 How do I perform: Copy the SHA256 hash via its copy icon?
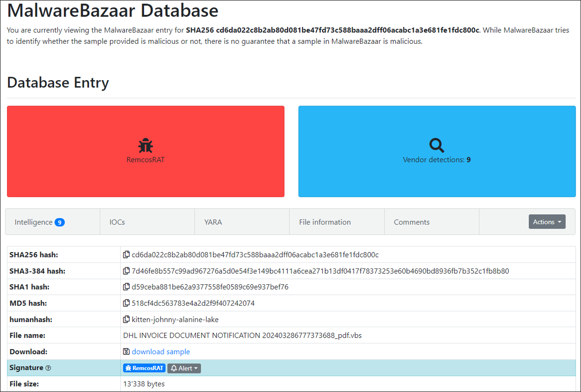click(127, 254)
